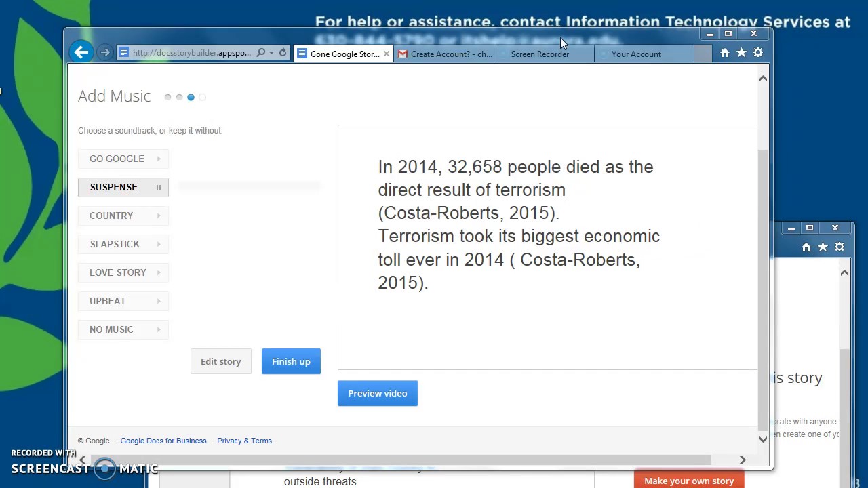Click the NO MUSIC arrow icon
This screenshot has width=868, height=488.
(x=159, y=329)
